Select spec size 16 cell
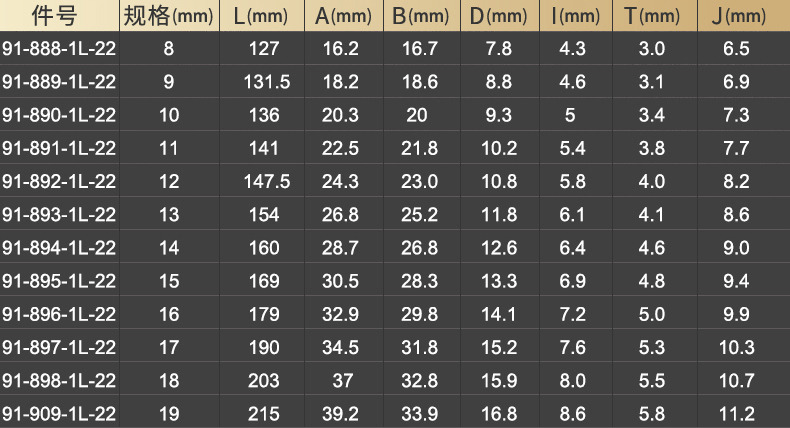790x428 pixels. click(x=168, y=314)
